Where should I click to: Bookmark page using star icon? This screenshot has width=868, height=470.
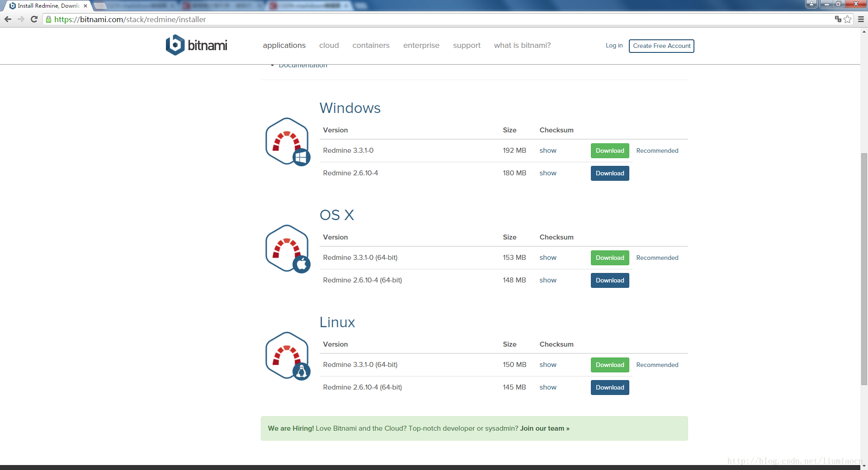[847, 19]
